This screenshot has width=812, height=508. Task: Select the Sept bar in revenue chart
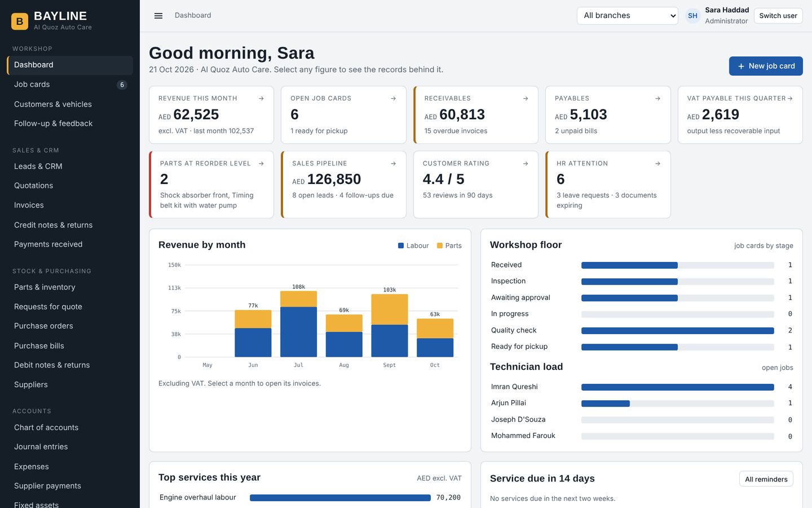pos(390,326)
